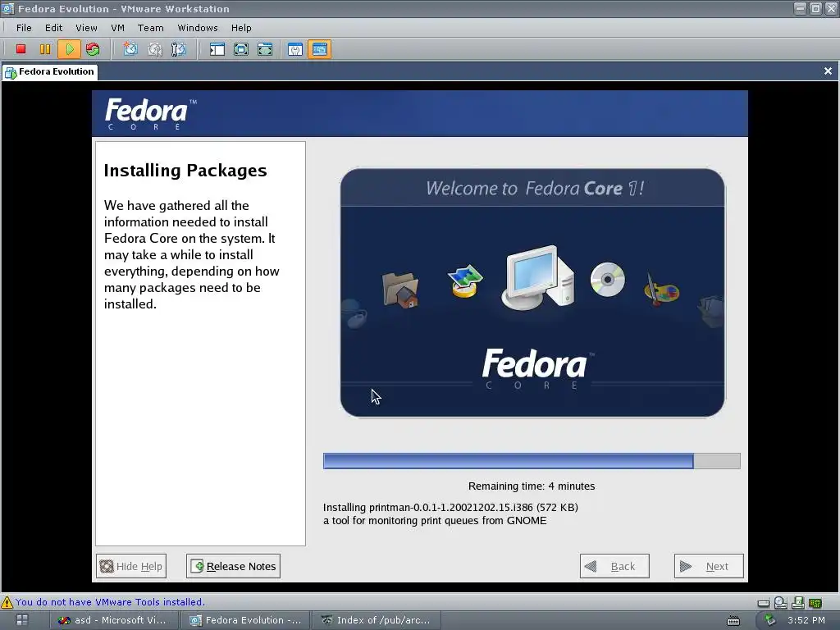
Task: Switch to Index of /pub/arc... taskbar item
Action: [376, 620]
